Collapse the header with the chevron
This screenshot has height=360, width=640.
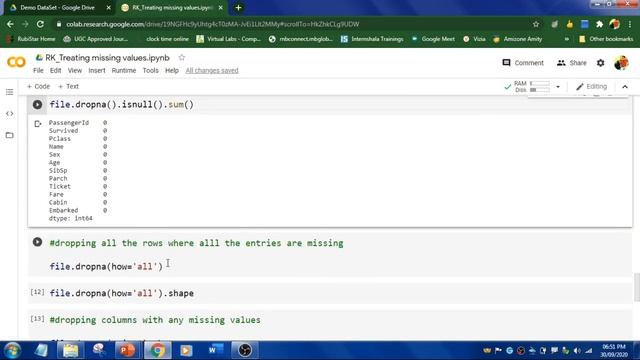[625, 87]
